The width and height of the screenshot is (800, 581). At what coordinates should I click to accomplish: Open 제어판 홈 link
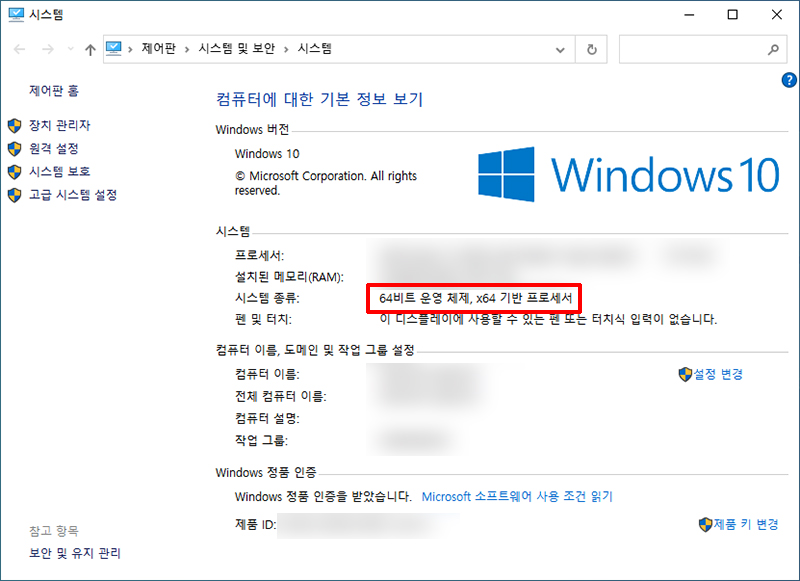[54, 91]
